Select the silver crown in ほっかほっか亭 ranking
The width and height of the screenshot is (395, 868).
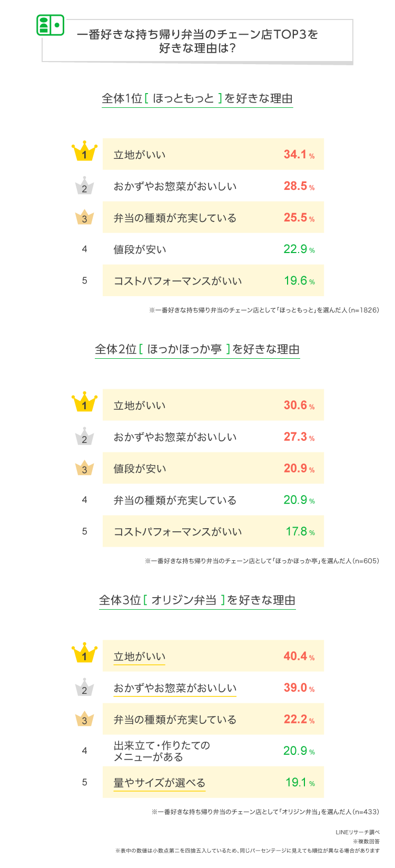84,437
